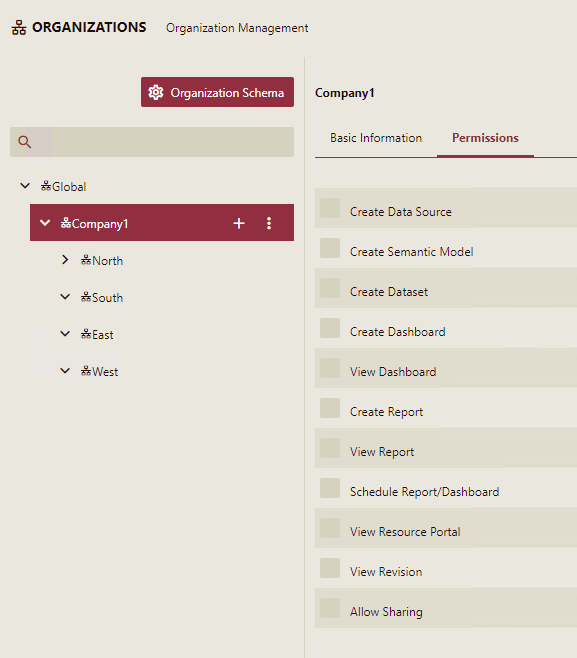Viewport: 577px width, 658px height.
Task: Select the Global organization node icon
Action: click(46, 186)
